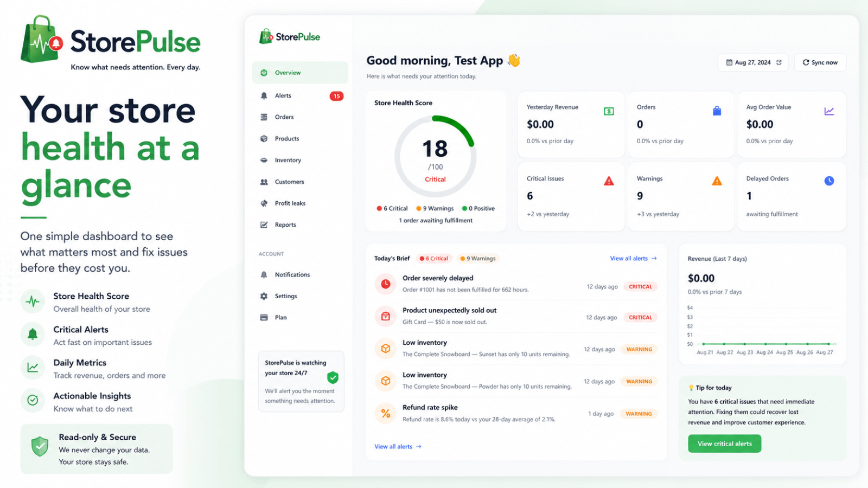Click the Aug 21 point on revenue chart
868x488 pixels.
pyautogui.click(x=704, y=344)
